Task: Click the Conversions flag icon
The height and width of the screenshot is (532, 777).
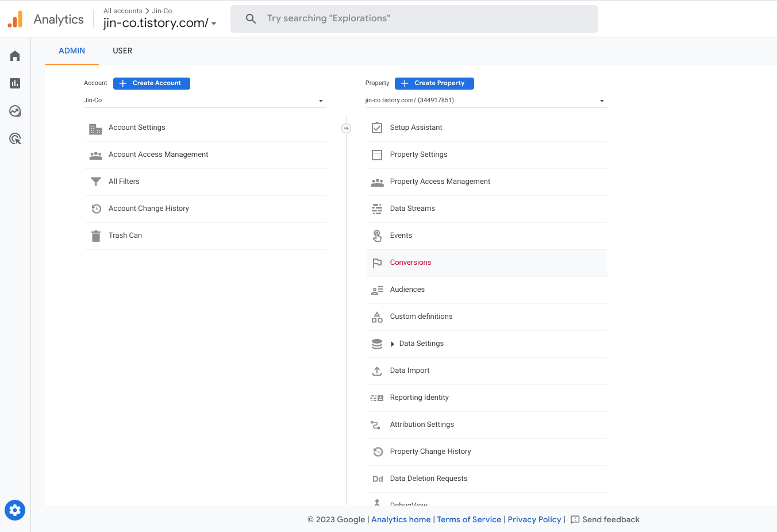Action: (x=377, y=263)
